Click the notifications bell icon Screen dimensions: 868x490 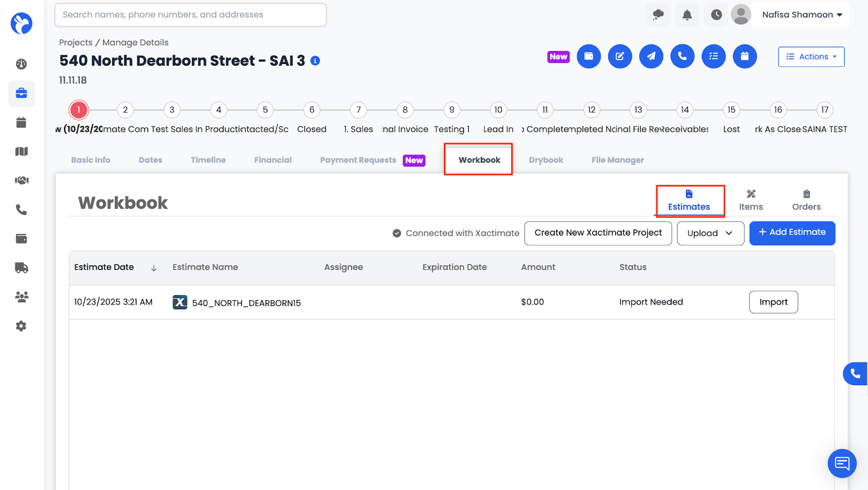click(687, 15)
